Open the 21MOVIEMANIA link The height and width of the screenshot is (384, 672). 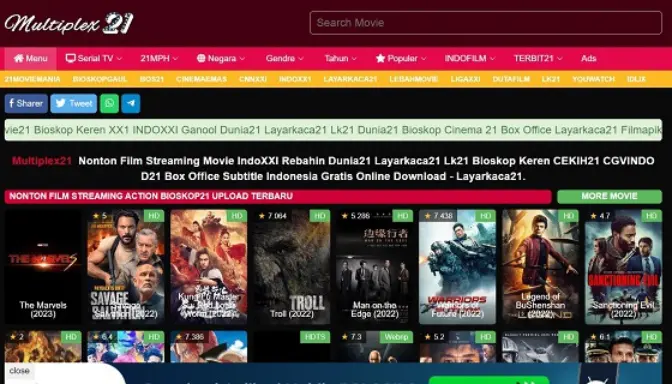(x=33, y=79)
